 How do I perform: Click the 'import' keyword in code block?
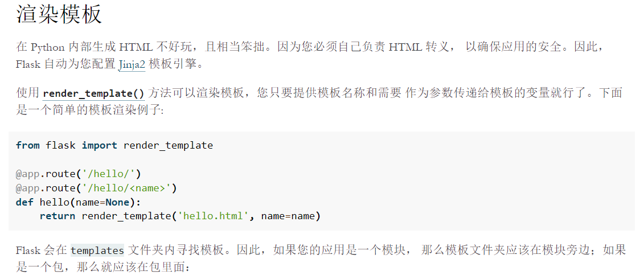coord(100,145)
